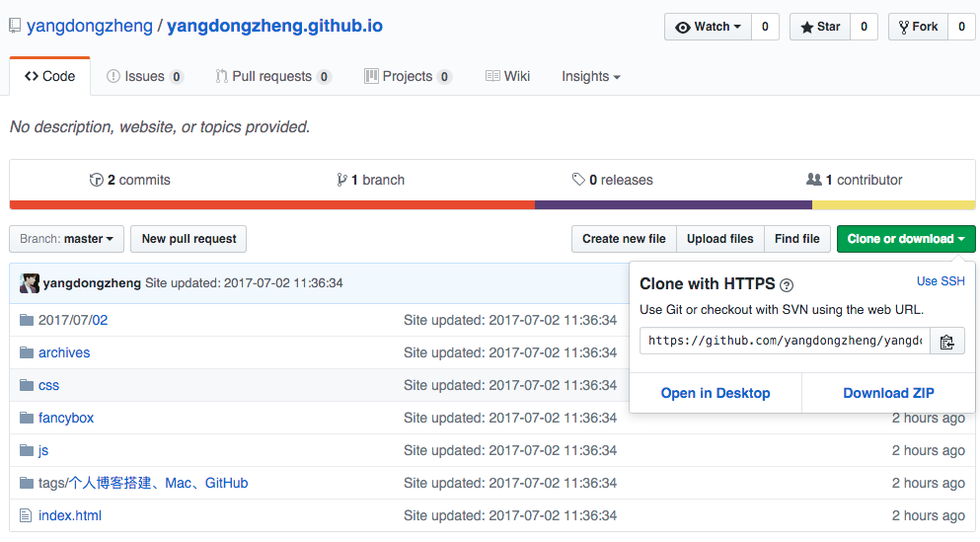Open yangdongzheng.github.io repository link
Viewport: 980px width, 542px height.
click(x=274, y=27)
